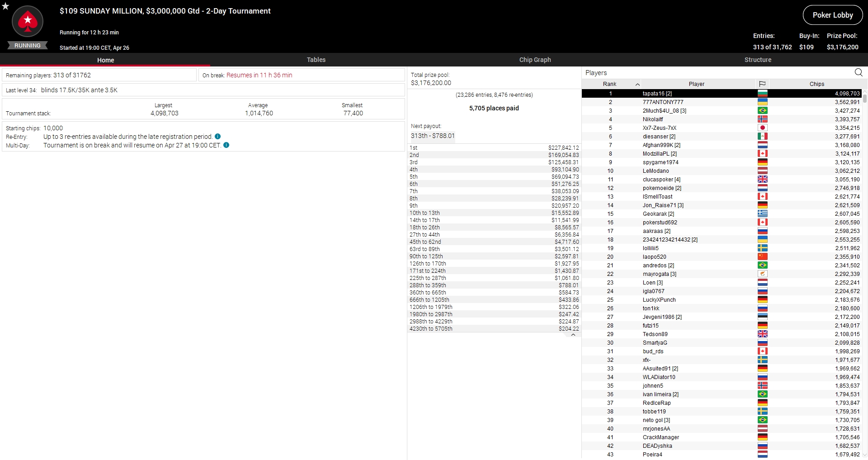Collapse the payout list with the chevron
Screen dimensions: 868x460
(573, 335)
